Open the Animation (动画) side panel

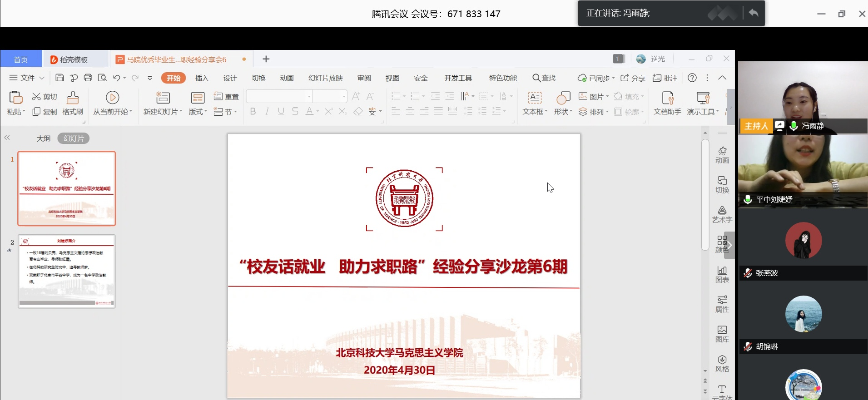coord(722,155)
